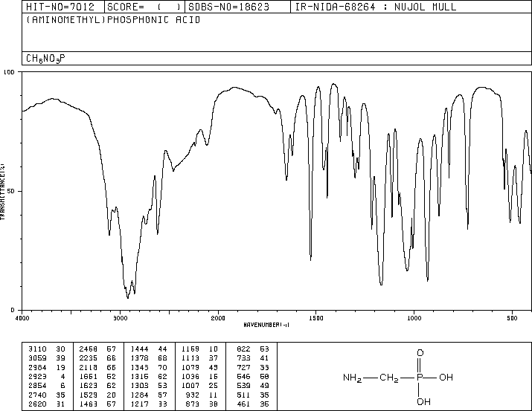Click the OH group right of P
532x411 pixels.
coord(446,377)
